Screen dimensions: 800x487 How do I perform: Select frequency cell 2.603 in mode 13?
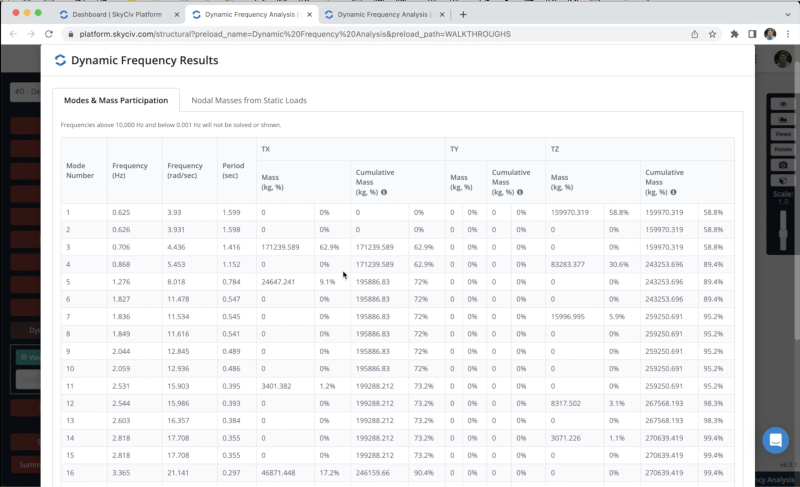coord(135,421)
